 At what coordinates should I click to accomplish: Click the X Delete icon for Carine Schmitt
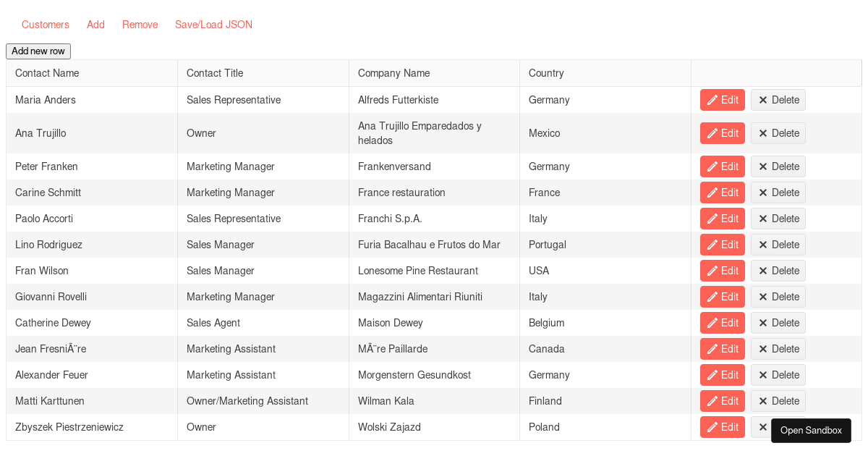(762, 193)
